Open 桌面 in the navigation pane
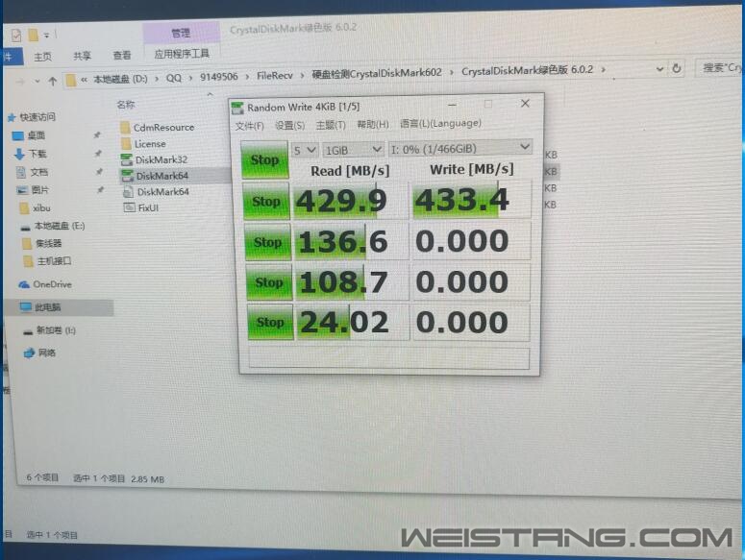The width and height of the screenshot is (745, 560). pos(30,135)
